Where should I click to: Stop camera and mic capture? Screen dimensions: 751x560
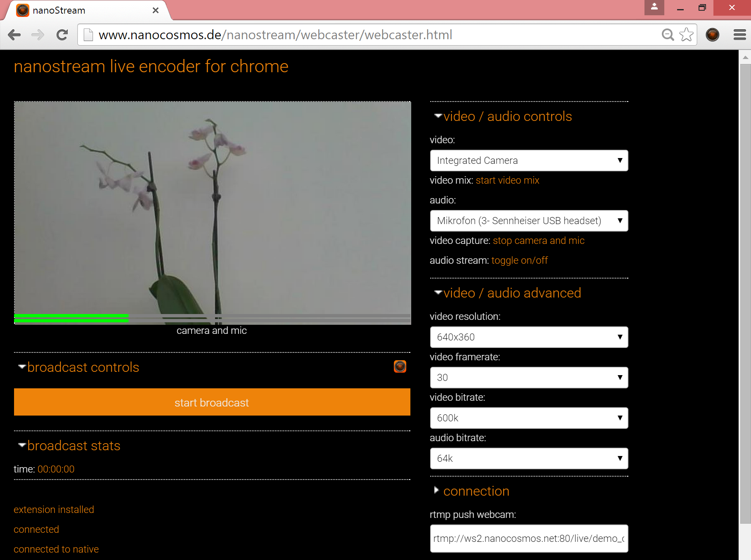pos(538,241)
